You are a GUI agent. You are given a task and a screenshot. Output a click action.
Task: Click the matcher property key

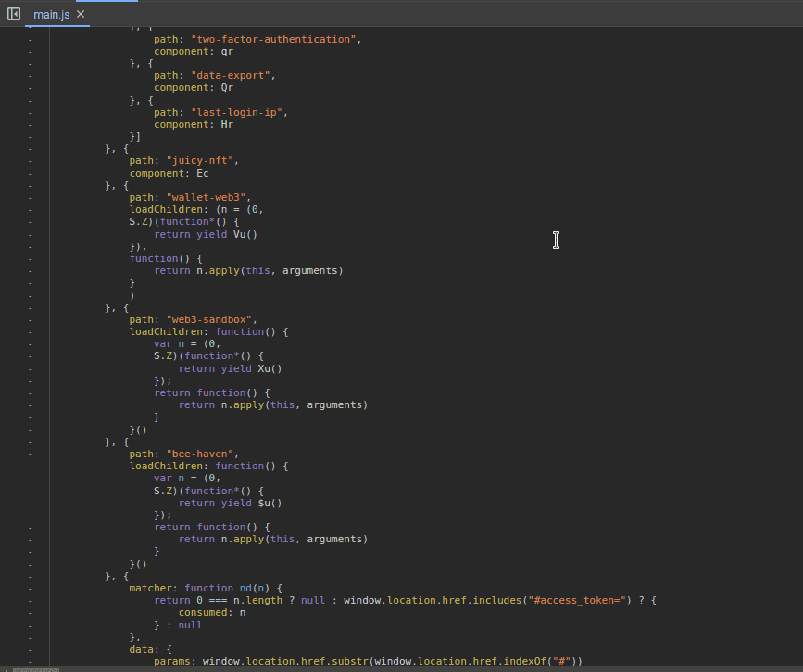pyautogui.click(x=151, y=588)
